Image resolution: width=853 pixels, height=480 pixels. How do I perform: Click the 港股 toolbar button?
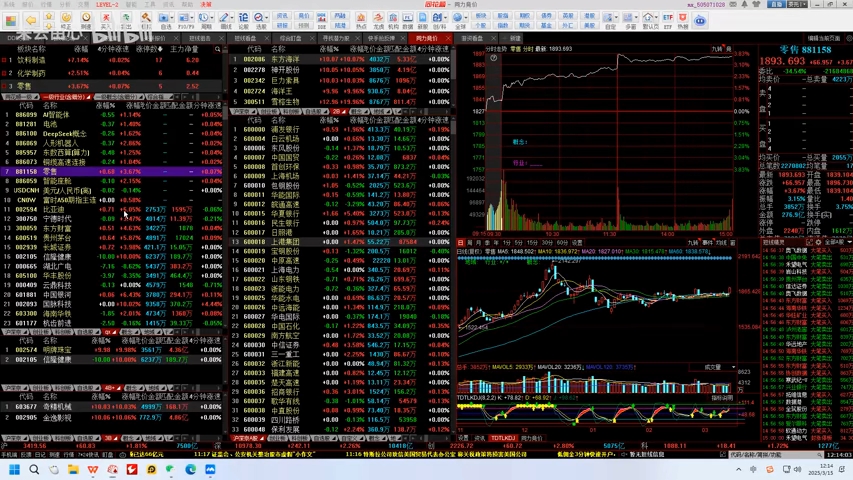pos(590,16)
